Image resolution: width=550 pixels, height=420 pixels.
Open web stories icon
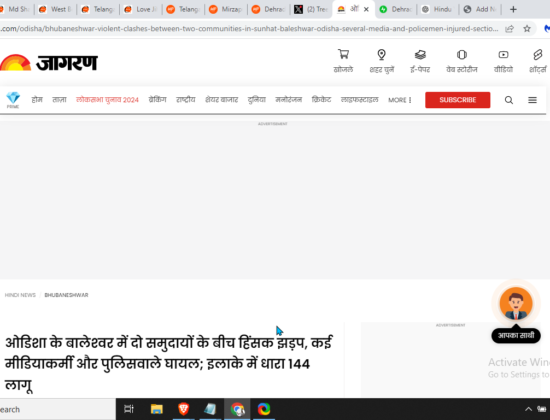point(462,55)
